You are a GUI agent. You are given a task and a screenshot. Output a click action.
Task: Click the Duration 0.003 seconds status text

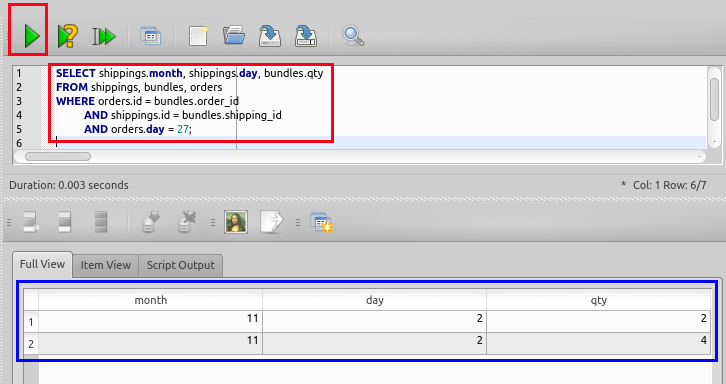coord(69,185)
